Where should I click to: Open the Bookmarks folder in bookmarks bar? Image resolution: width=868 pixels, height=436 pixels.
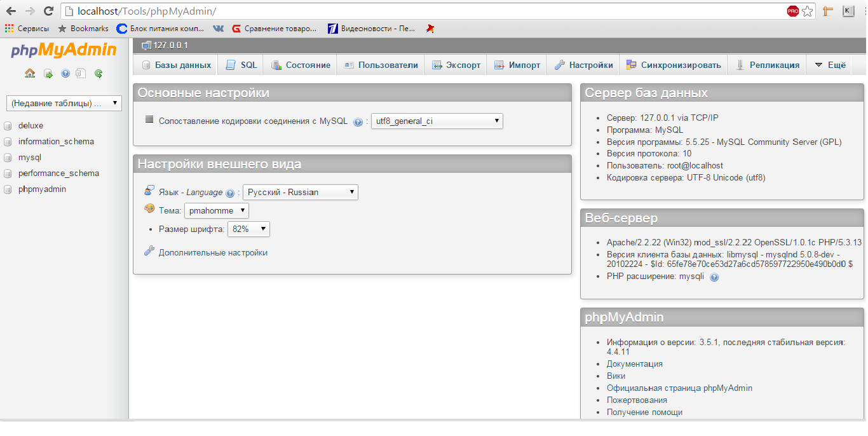pos(83,29)
